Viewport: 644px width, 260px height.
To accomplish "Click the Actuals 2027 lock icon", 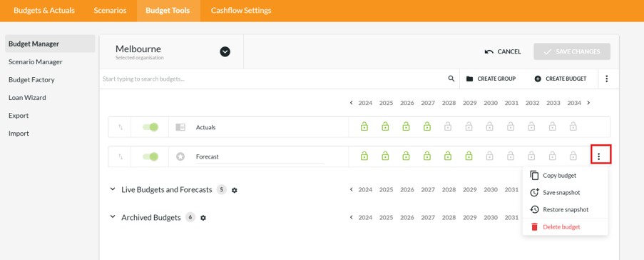I will (x=427, y=126).
